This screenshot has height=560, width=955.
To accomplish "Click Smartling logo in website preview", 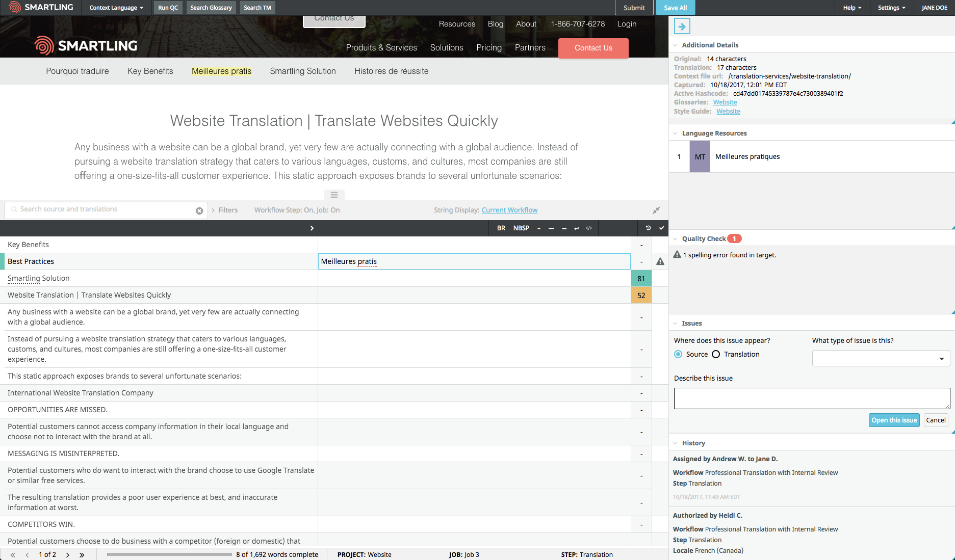I will pos(86,46).
